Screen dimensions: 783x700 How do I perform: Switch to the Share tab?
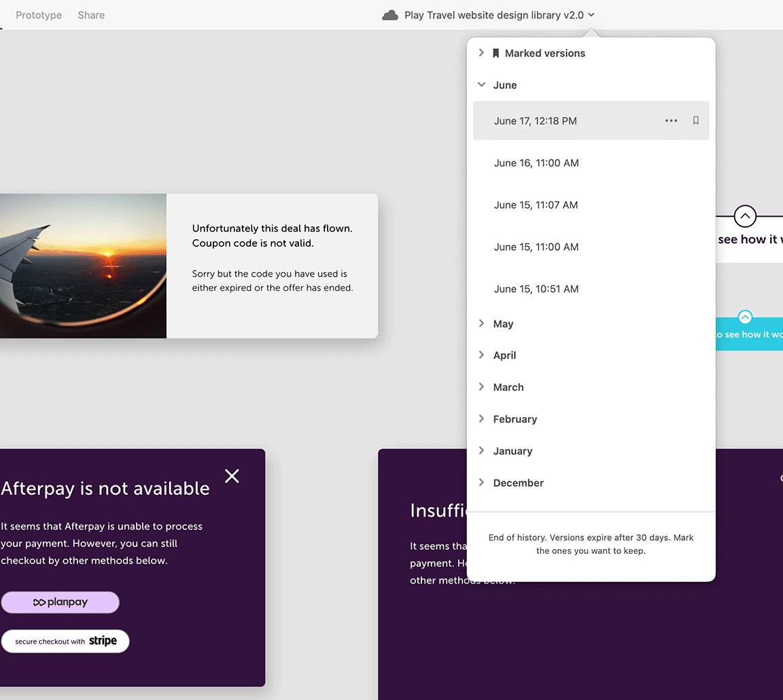point(91,15)
